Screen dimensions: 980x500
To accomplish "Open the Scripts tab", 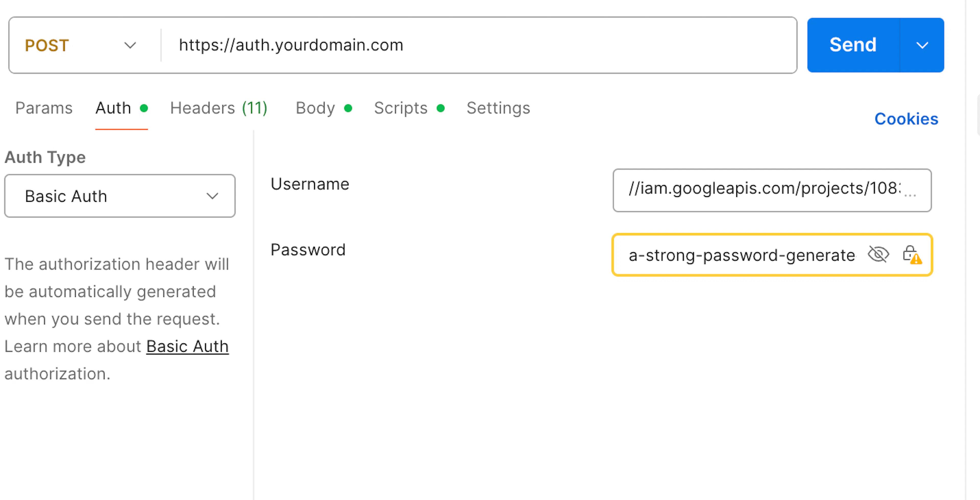I will tap(410, 108).
